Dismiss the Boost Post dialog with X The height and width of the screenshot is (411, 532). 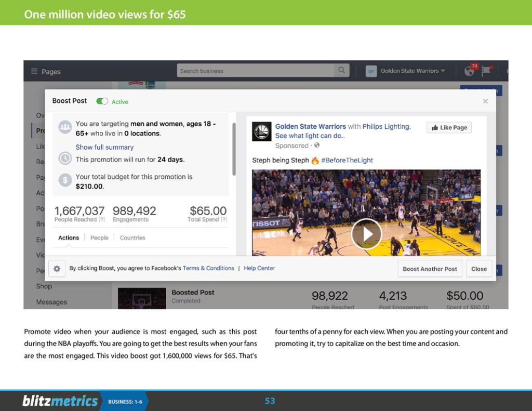tap(485, 101)
